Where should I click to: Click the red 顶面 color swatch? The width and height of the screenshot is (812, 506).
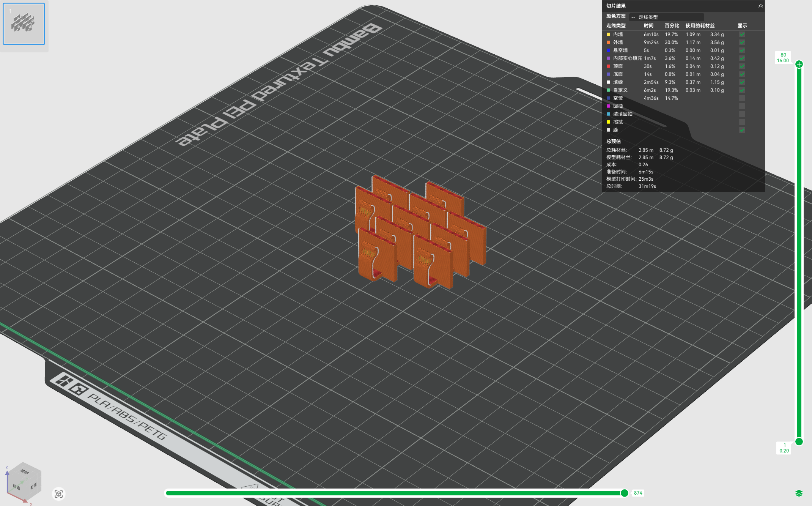pos(608,66)
